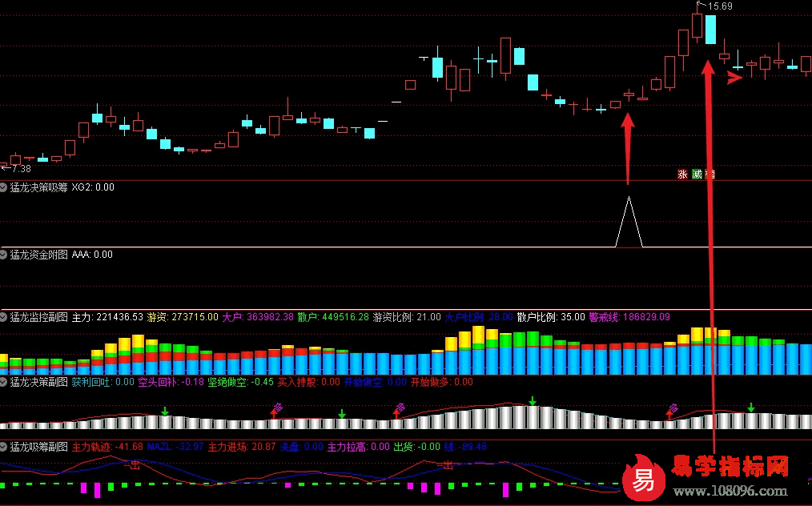Click the red arrowhead pointing right on chart
The height and width of the screenshot is (506, 812).
click(x=734, y=78)
